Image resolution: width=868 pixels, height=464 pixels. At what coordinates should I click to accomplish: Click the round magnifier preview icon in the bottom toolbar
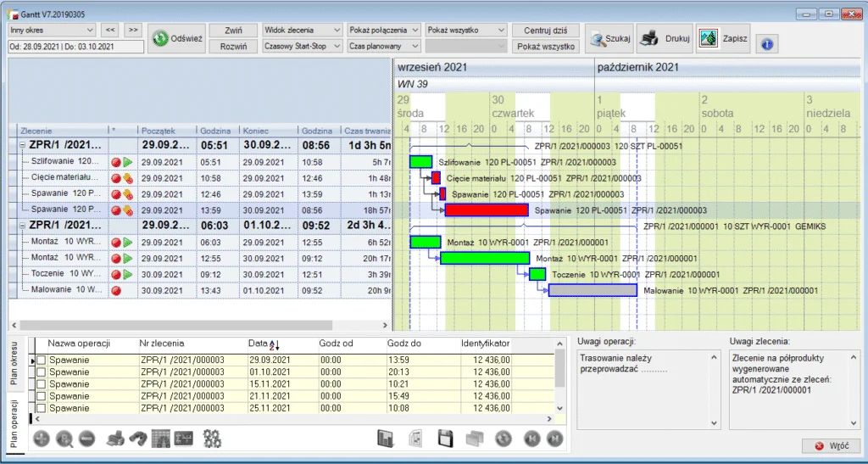pyautogui.click(x=64, y=439)
